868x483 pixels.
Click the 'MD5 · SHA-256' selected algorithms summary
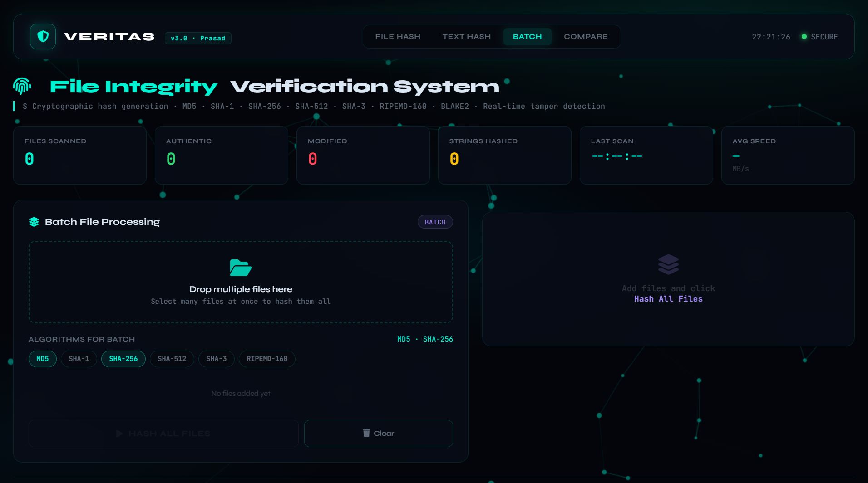tap(425, 339)
